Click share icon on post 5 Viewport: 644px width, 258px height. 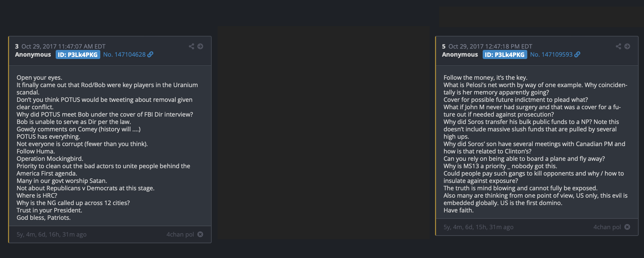point(619,46)
